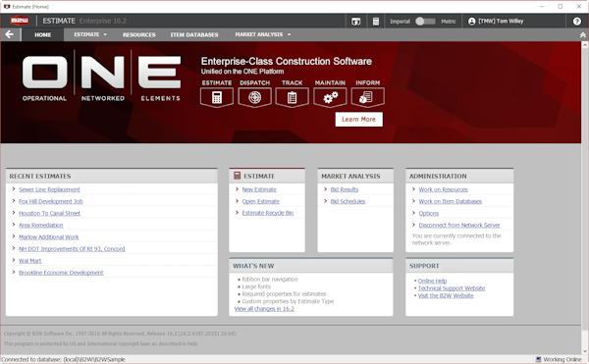The height and width of the screenshot is (364, 589).
Task: Click Disconnect from Network Server link
Action: click(459, 225)
